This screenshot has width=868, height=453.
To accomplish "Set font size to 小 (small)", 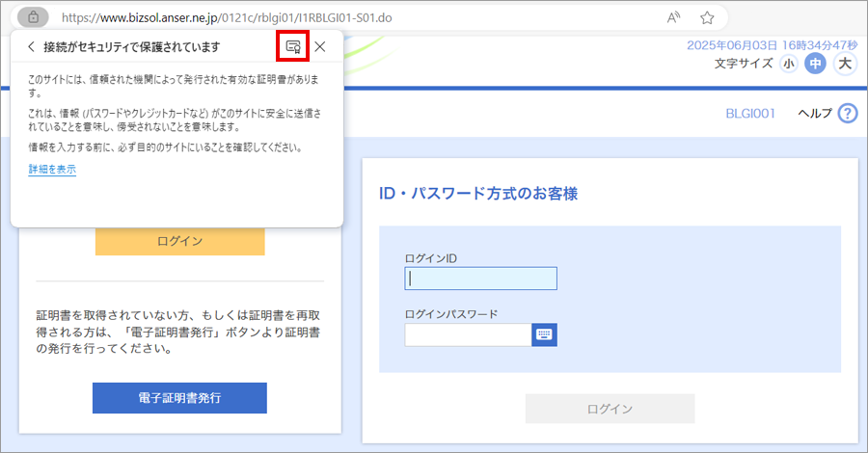I will pyautogui.click(x=789, y=64).
